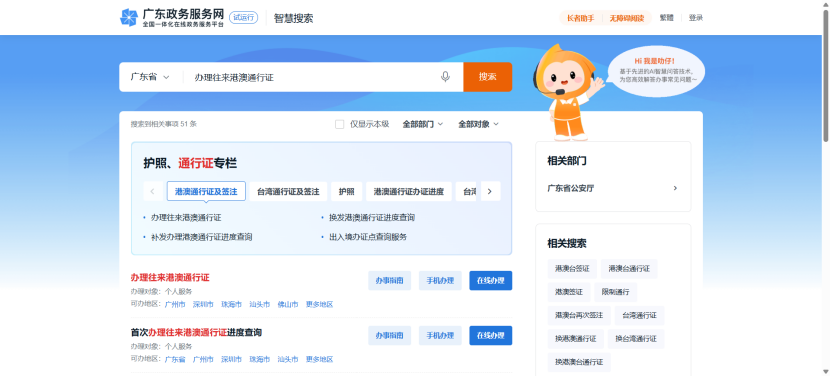Search related term 台湾通行证
The width and height of the screenshot is (830, 376).
click(639, 315)
